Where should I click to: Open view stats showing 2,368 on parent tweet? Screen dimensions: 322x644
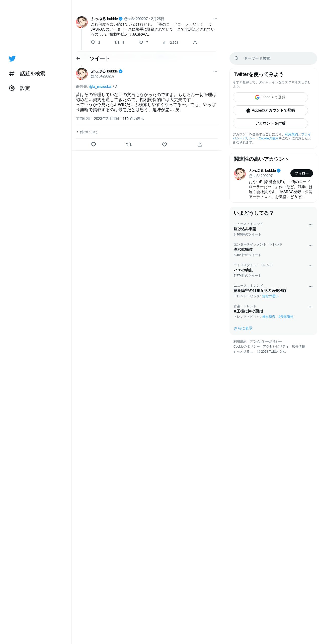click(170, 42)
